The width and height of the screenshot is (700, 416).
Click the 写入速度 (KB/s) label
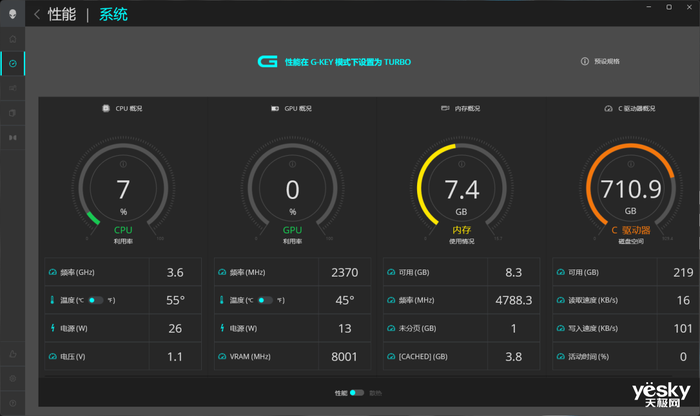click(593, 329)
